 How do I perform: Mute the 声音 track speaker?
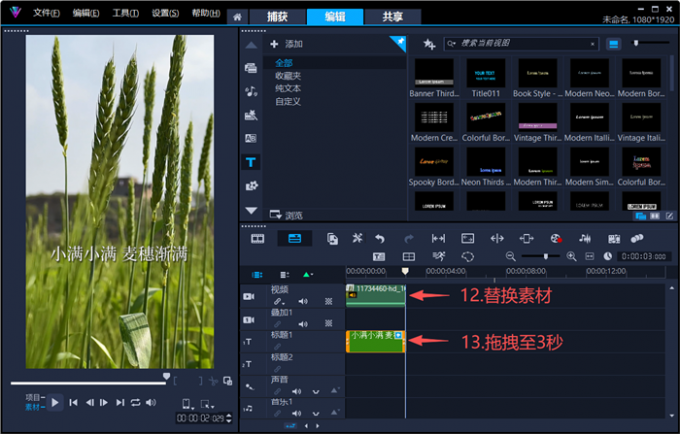click(297, 392)
